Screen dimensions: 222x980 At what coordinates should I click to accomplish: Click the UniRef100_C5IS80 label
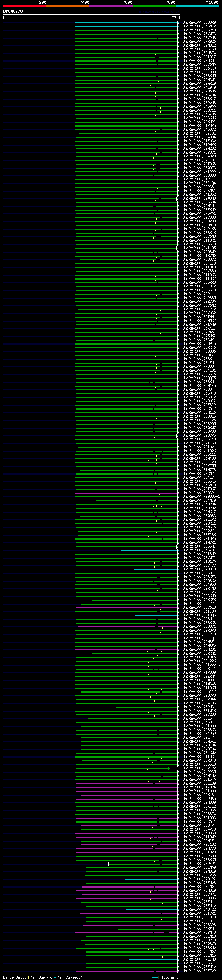199,612
